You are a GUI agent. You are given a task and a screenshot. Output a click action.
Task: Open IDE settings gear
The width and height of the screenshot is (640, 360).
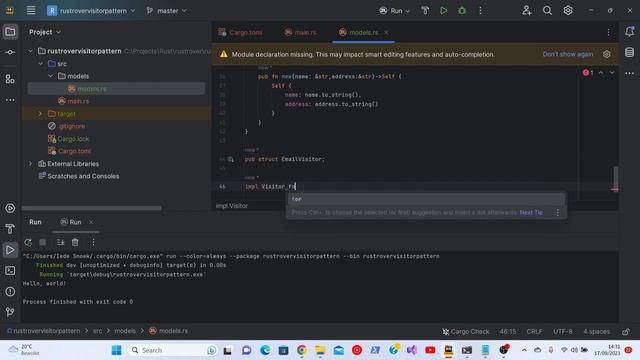[x=568, y=11]
